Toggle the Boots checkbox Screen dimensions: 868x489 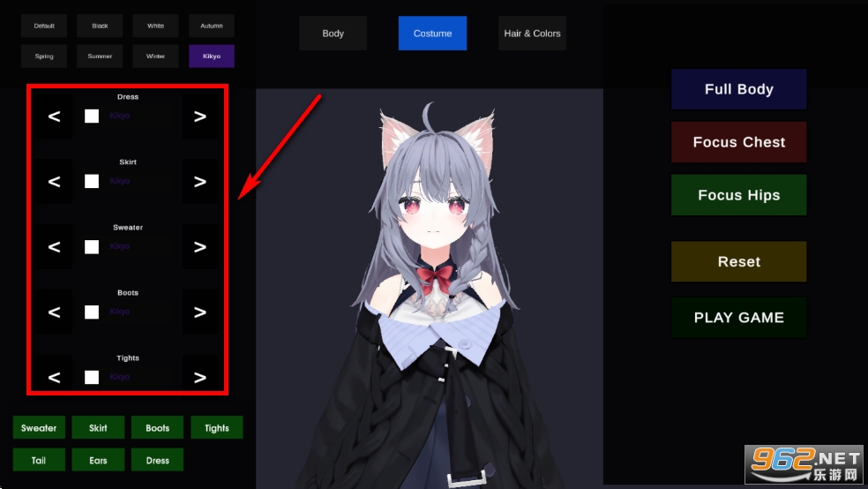click(x=92, y=312)
